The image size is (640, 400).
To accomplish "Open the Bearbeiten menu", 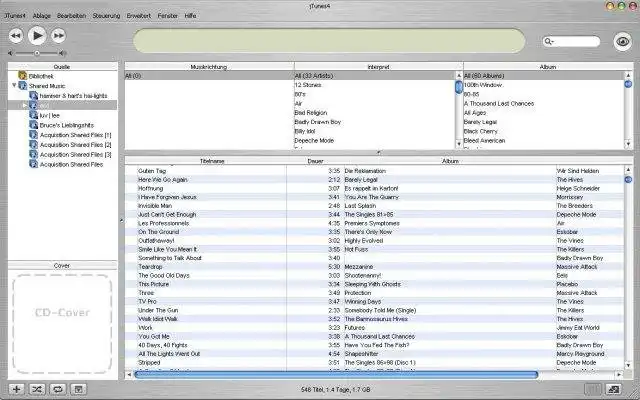I will pos(71,16).
